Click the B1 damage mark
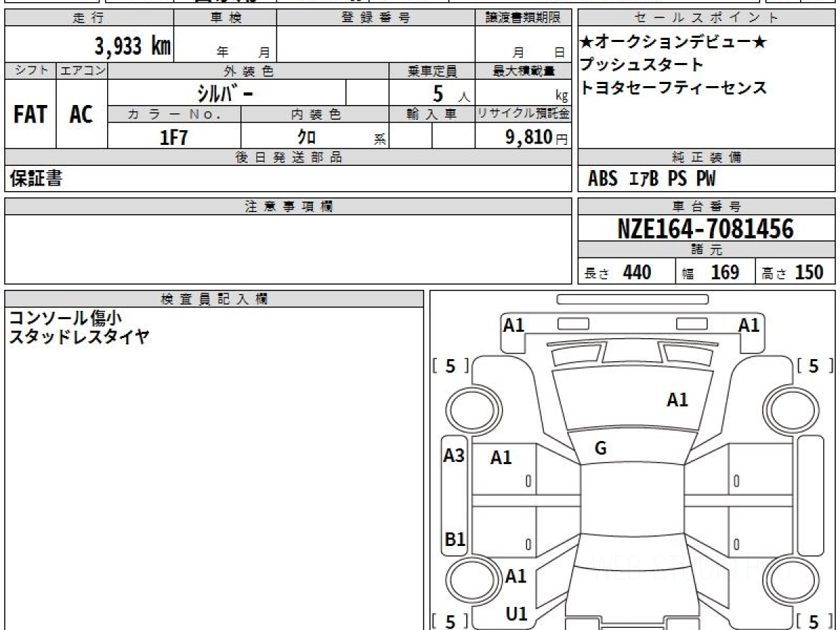This screenshot has height=630, width=840. [x=455, y=540]
